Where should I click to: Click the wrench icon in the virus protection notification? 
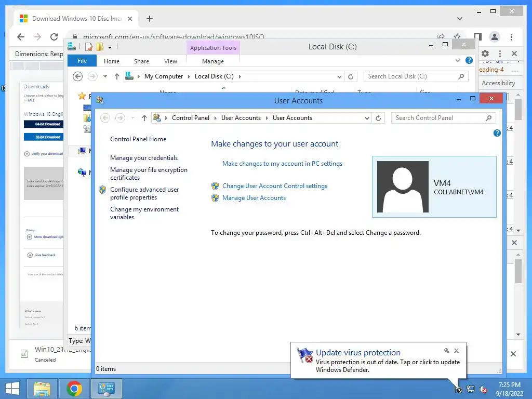[x=446, y=351]
